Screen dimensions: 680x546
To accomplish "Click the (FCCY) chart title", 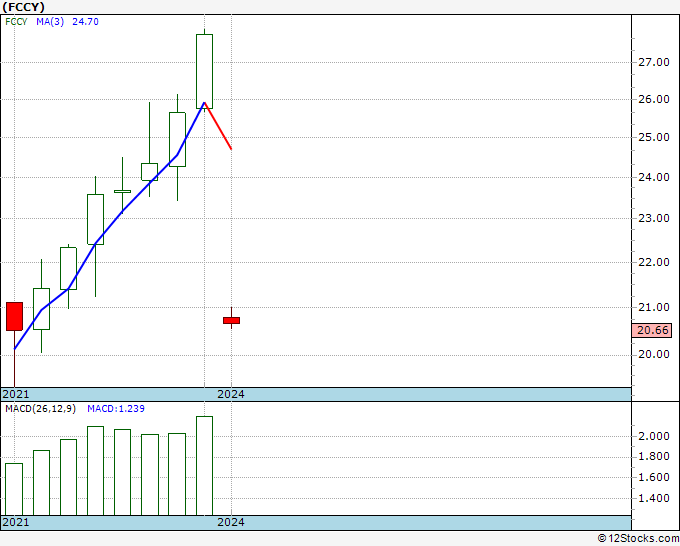I will point(23,7).
